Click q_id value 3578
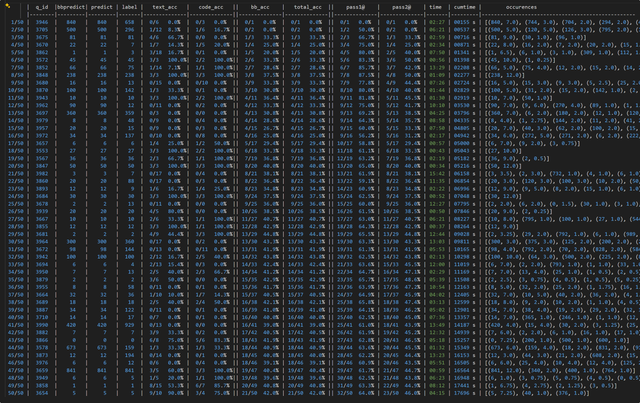The height and width of the screenshot is (403, 640). click(x=42, y=347)
